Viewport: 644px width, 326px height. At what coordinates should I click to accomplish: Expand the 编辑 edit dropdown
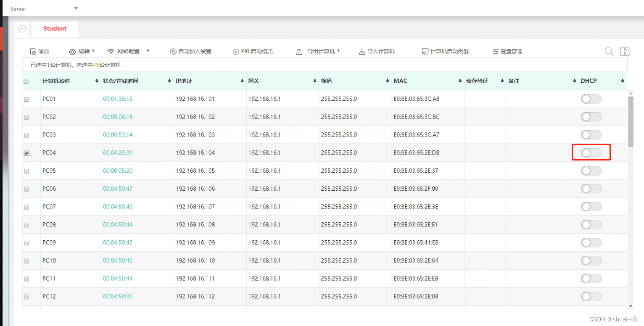click(x=82, y=51)
